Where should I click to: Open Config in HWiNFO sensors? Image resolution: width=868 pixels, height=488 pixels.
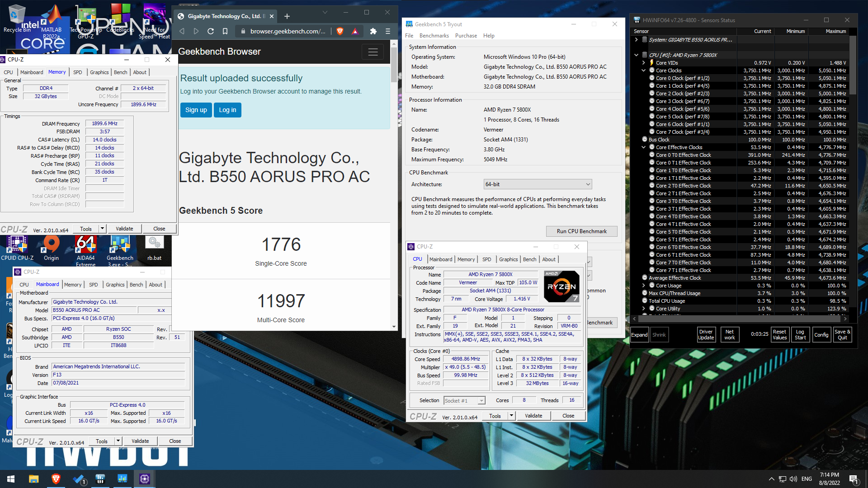821,335
